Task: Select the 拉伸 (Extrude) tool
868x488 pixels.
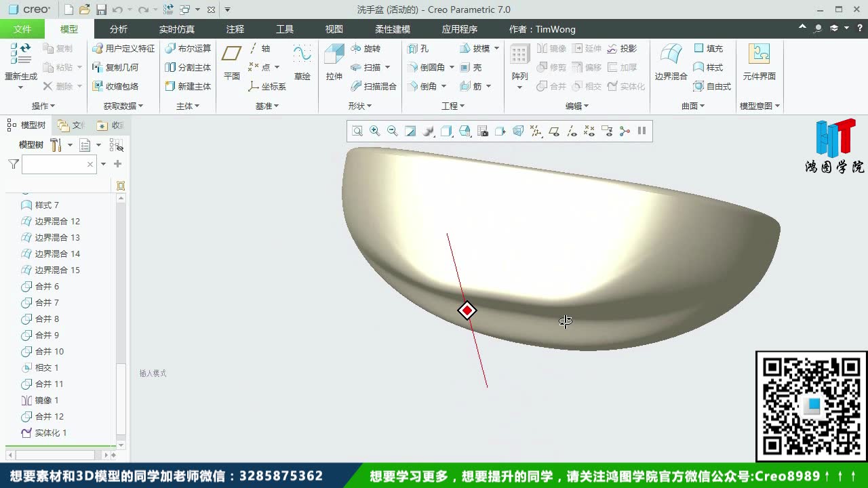Action: 334,62
